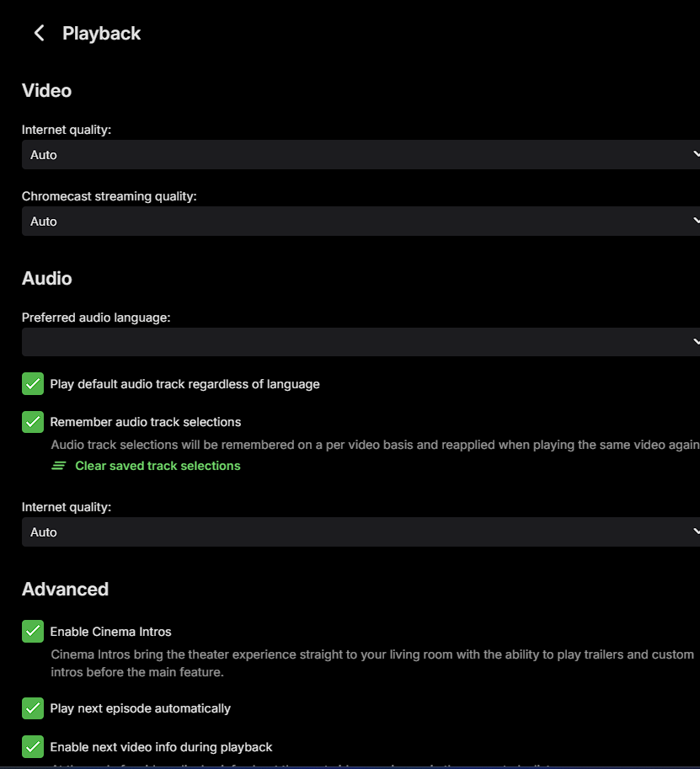Uncheck the play default audio track checkbox
The image size is (700, 769).
coord(33,384)
